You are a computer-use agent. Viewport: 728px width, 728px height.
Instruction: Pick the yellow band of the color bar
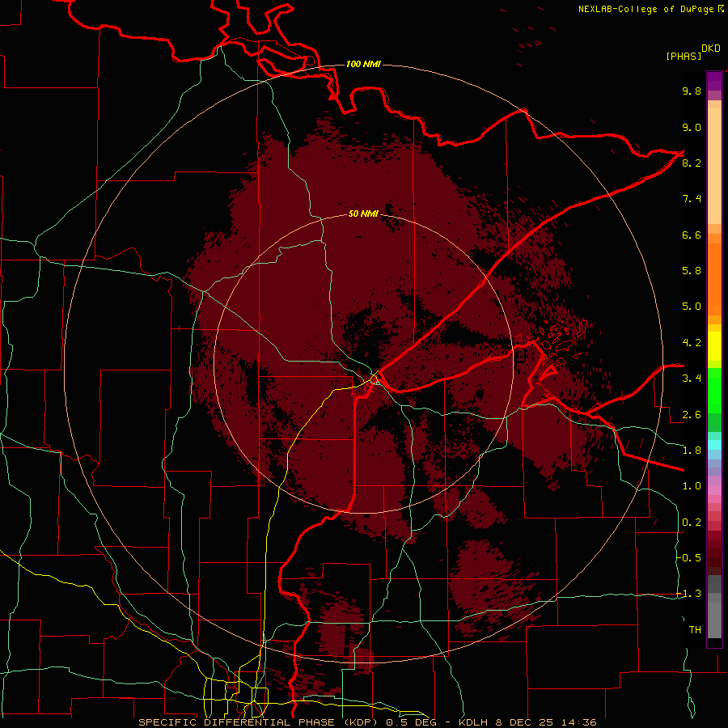click(714, 346)
